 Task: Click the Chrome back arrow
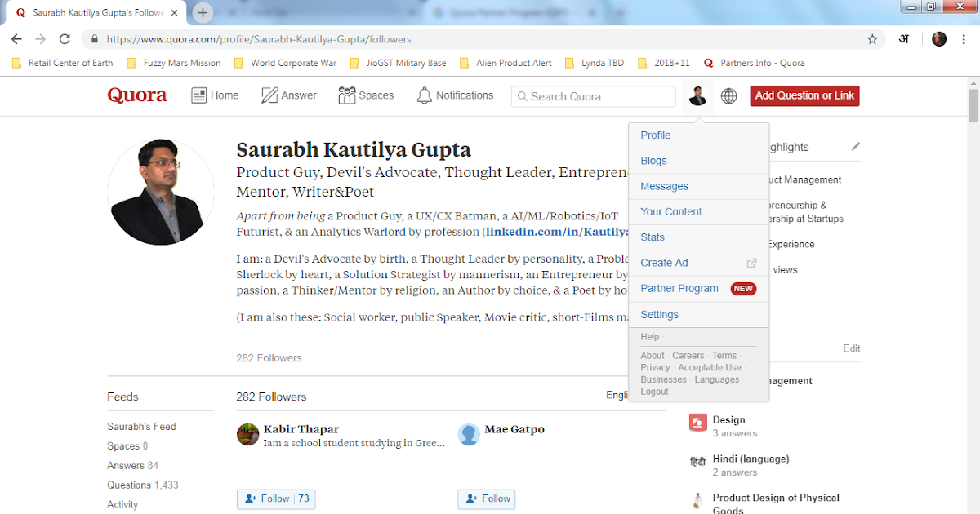(16, 39)
